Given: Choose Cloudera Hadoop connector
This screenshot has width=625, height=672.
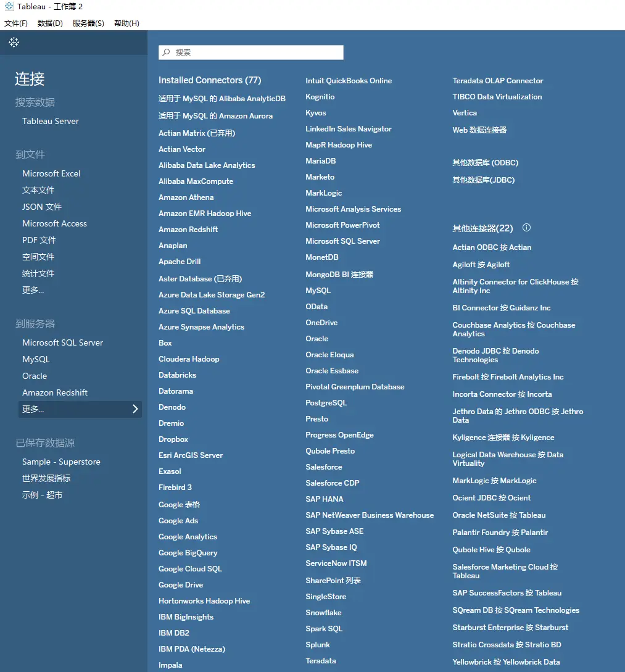Looking at the screenshot, I should (x=189, y=359).
